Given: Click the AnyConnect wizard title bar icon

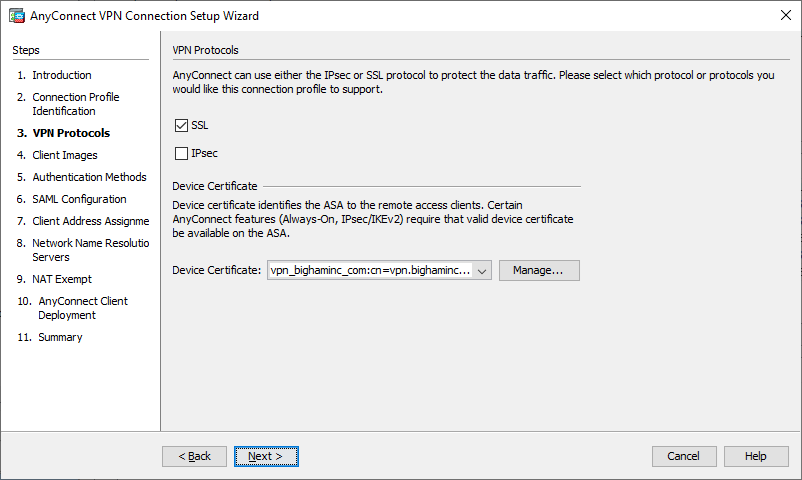Looking at the screenshot, I should 16,16.
